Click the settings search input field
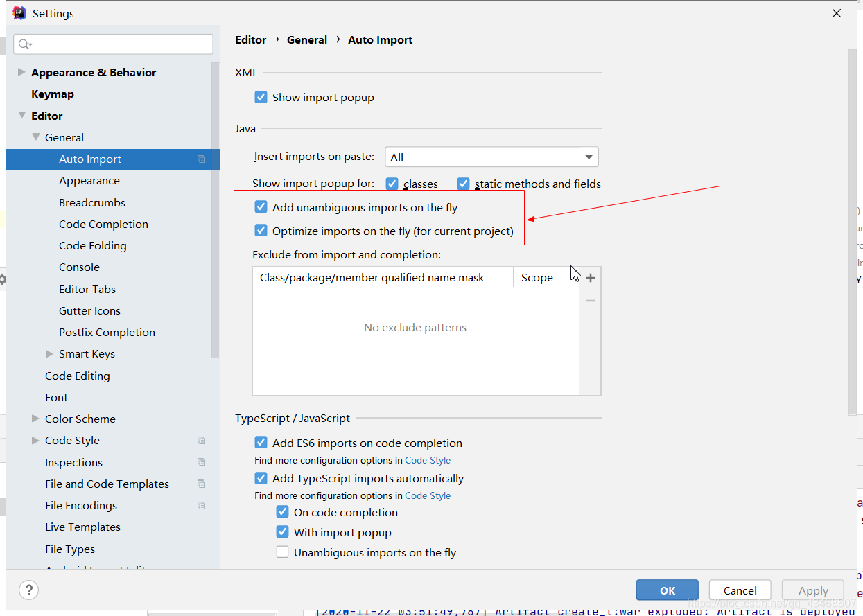This screenshot has width=863, height=616. pos(113,44)
